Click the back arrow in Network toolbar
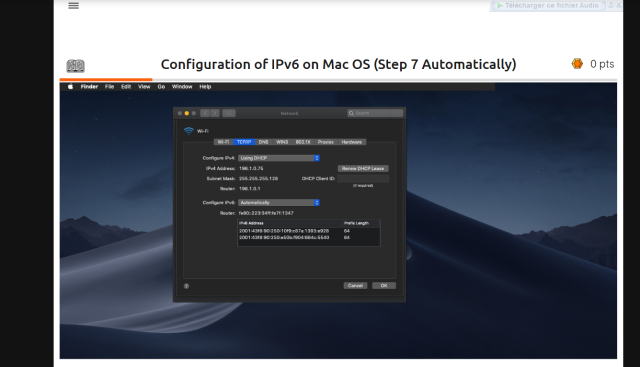 (x=205, y=113)
